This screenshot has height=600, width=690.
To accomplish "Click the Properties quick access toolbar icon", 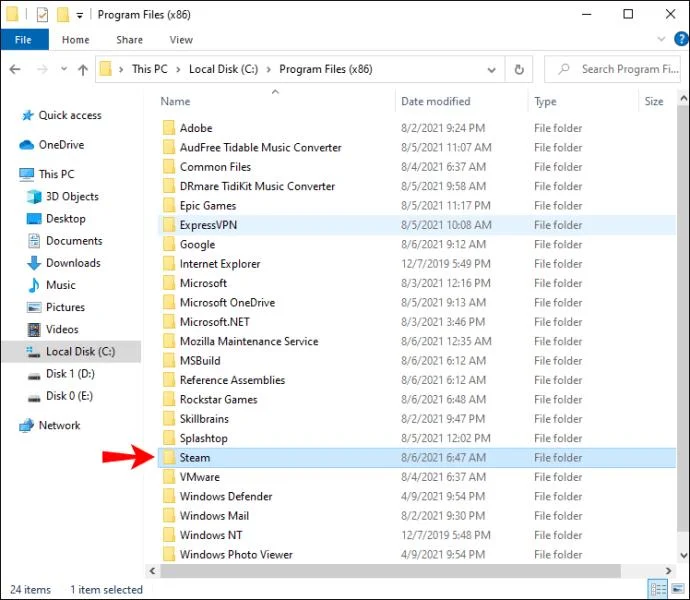I will coord(42,15).
